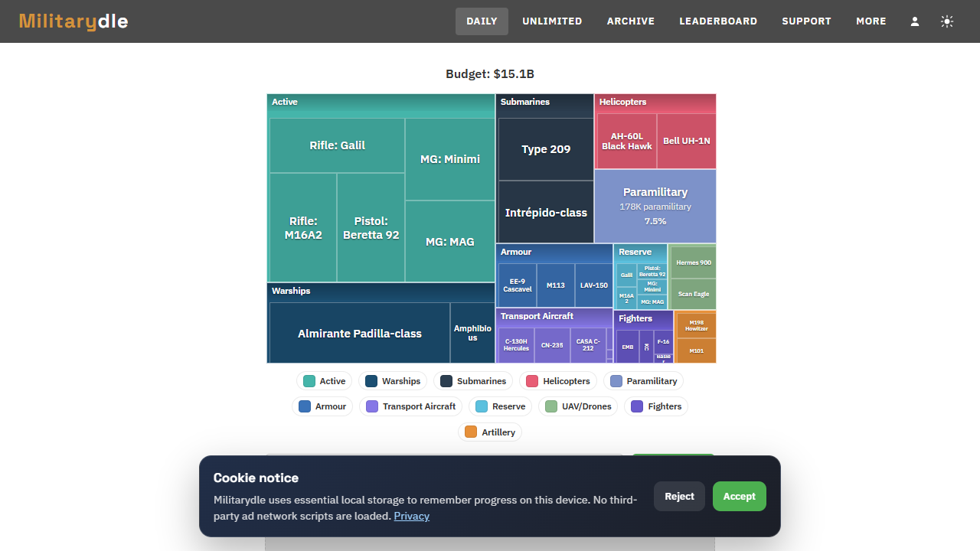Select the LAV-150 armour cell
Image resolution: width=980 pixels, height=551 pixels.
pos(594,285)
